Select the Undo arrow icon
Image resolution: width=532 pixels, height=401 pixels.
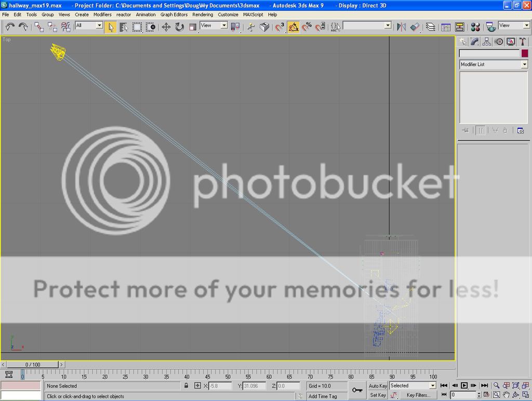click(x=10, y=26)
